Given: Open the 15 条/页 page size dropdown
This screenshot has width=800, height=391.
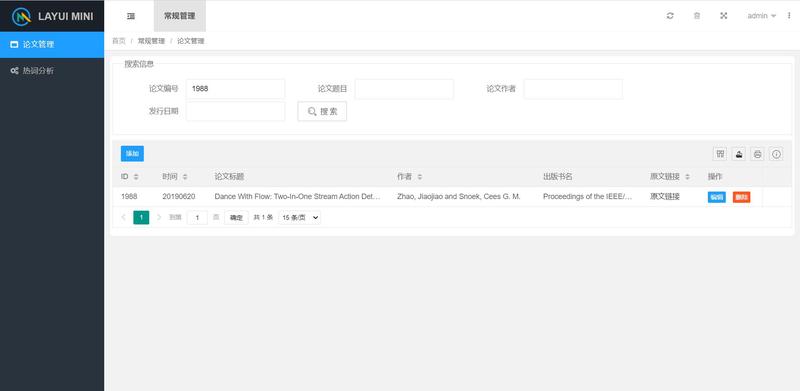Looking at the screenshot, I should pos(300,217).
